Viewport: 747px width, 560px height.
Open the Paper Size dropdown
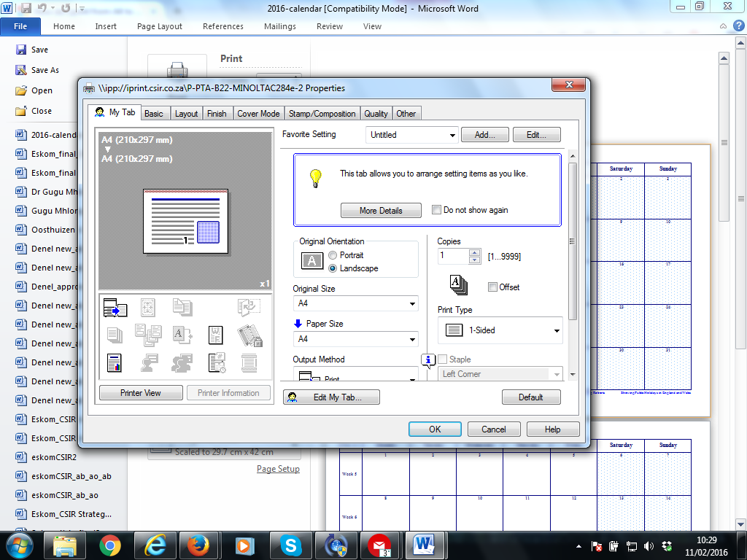(x=355, y=339)
